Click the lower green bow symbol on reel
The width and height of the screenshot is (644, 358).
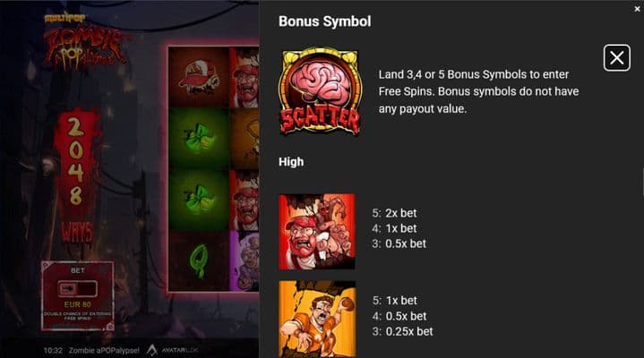coord(199,200)
